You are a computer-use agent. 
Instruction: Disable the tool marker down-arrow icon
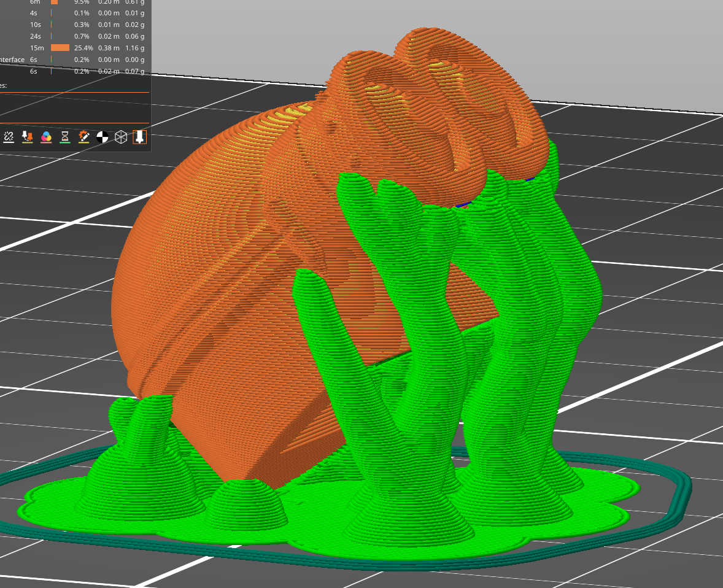[x=140, y=136]
